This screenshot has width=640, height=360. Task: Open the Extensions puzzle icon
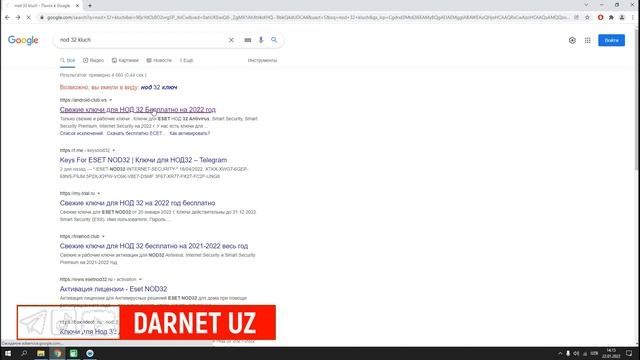click(x=611, y=18)
